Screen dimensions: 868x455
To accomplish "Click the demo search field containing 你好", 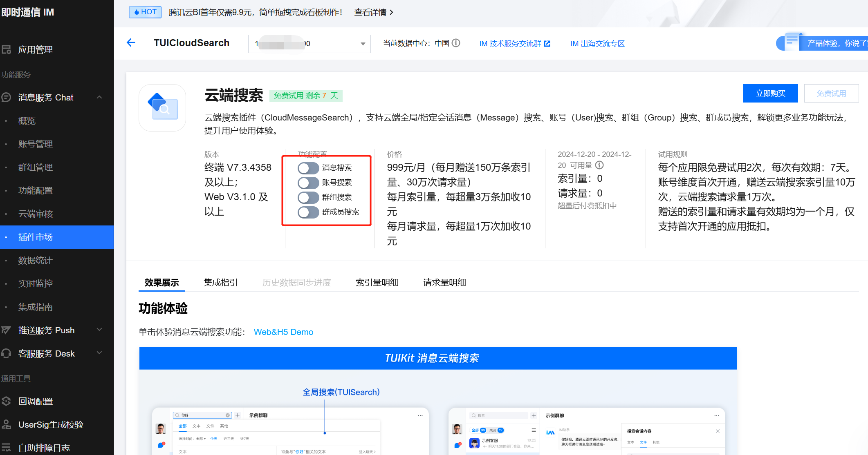I will pyautogui.click(x=202, y=415).
